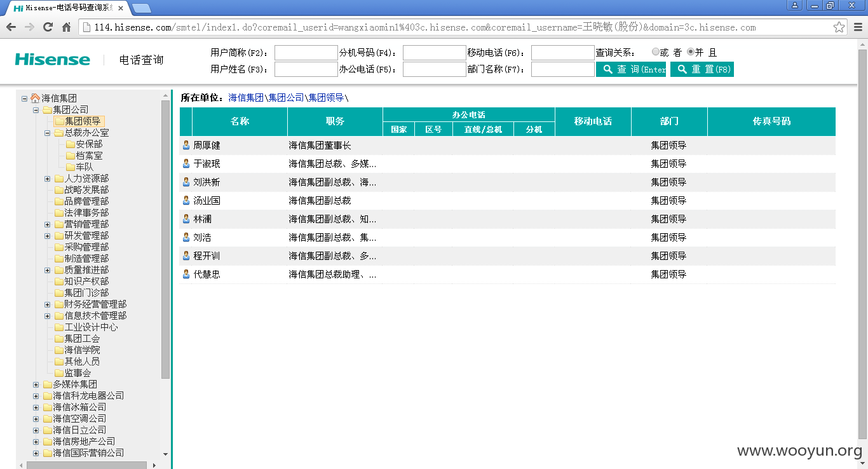Click the person icon beside 刘洪新
The width and height of the screenshot is (868, 469).
coord(186,182)
